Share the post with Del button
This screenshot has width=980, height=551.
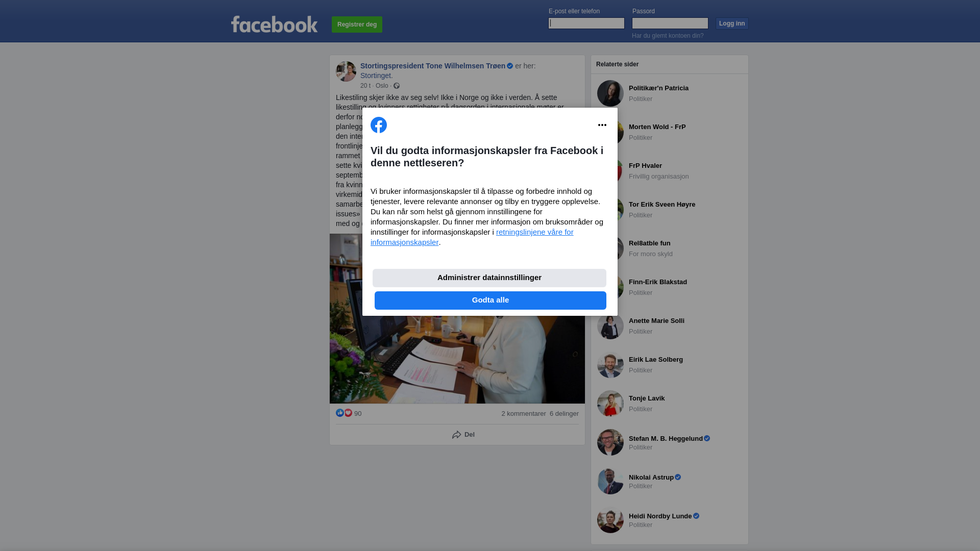click(463, 435)
